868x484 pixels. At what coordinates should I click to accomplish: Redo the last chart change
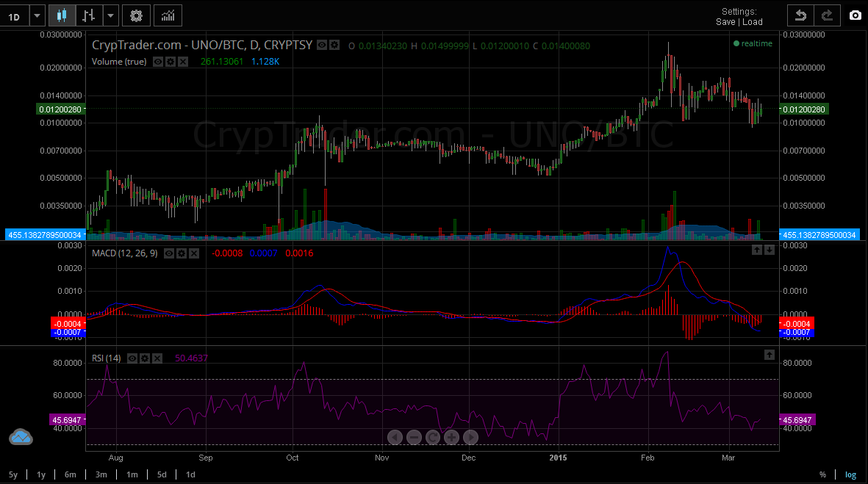(827, 16)
